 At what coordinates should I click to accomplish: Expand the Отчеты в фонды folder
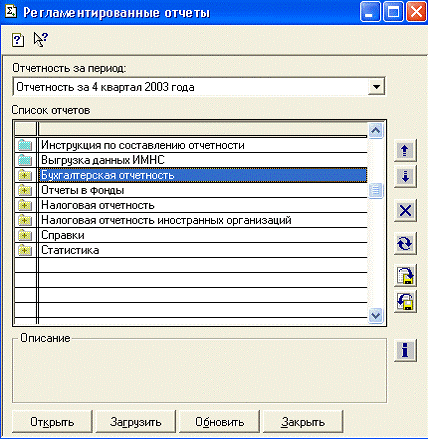25,190
